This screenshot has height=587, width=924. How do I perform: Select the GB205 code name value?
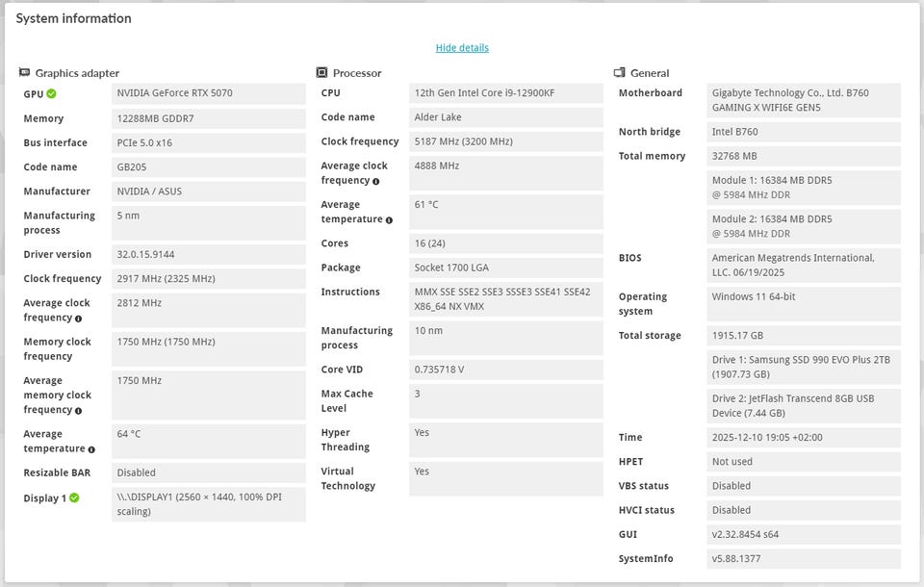[x=209, y=166]
